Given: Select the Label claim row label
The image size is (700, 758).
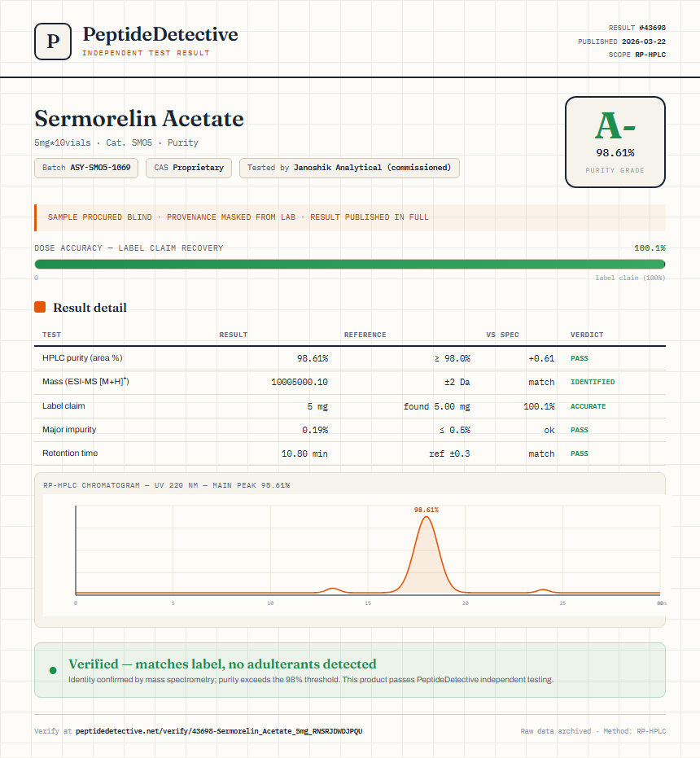Looking at the screenshot, I should tap(63, 405).
